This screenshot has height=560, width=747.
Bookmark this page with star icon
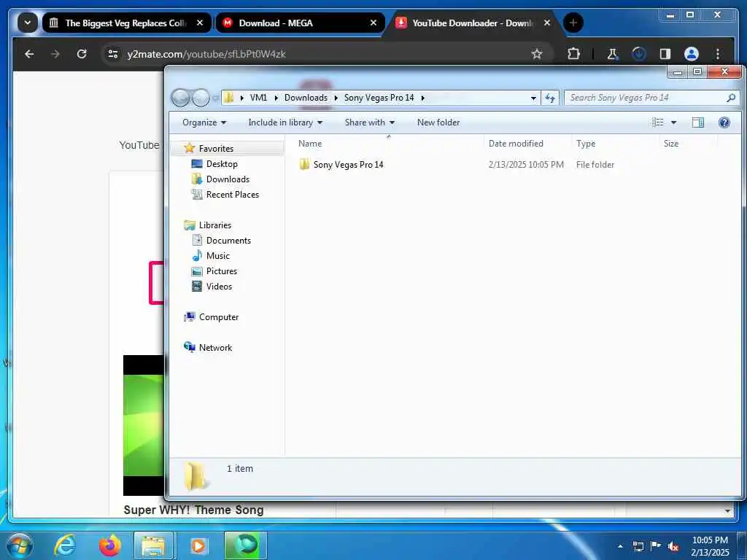coord(537,54)
